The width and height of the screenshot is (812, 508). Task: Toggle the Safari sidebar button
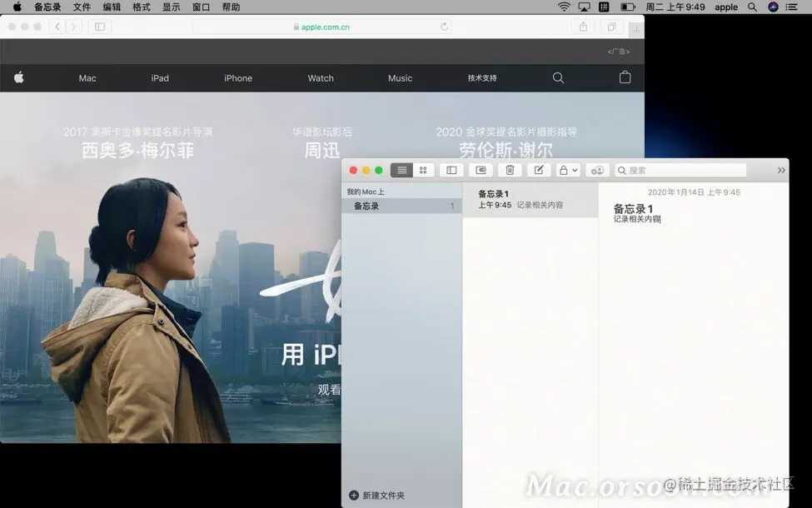tap(100, 27)
